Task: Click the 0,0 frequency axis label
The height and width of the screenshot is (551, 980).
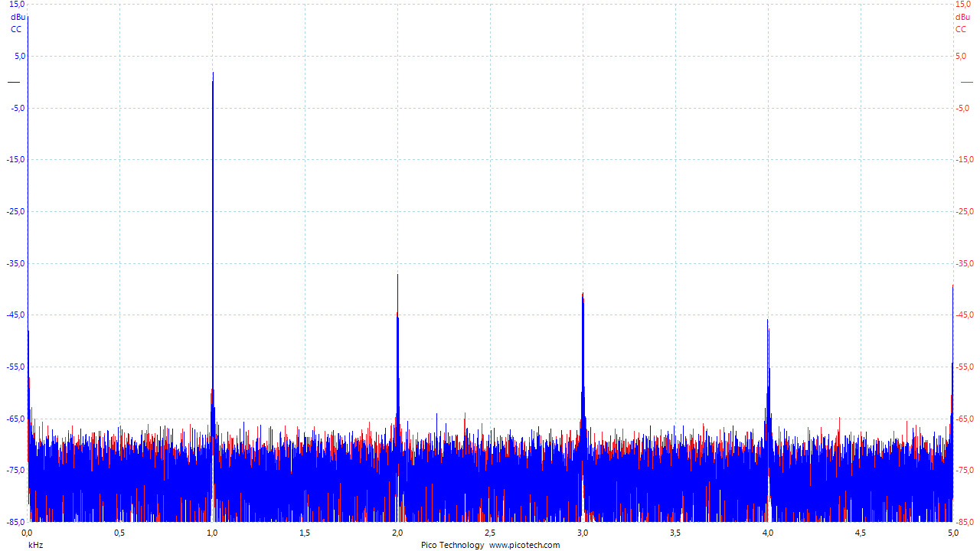Action: [27, 532]
